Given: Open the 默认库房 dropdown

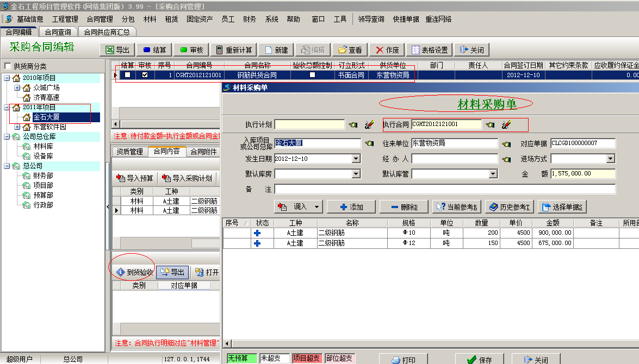Looking at the screenshot, I should coord(356,174).
